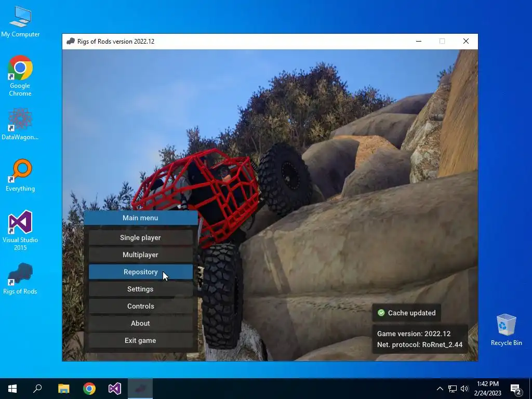Click the network status tray icon

453,389
